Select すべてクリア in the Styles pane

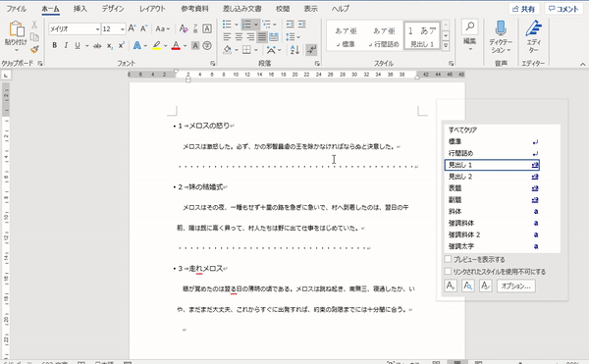462,130
